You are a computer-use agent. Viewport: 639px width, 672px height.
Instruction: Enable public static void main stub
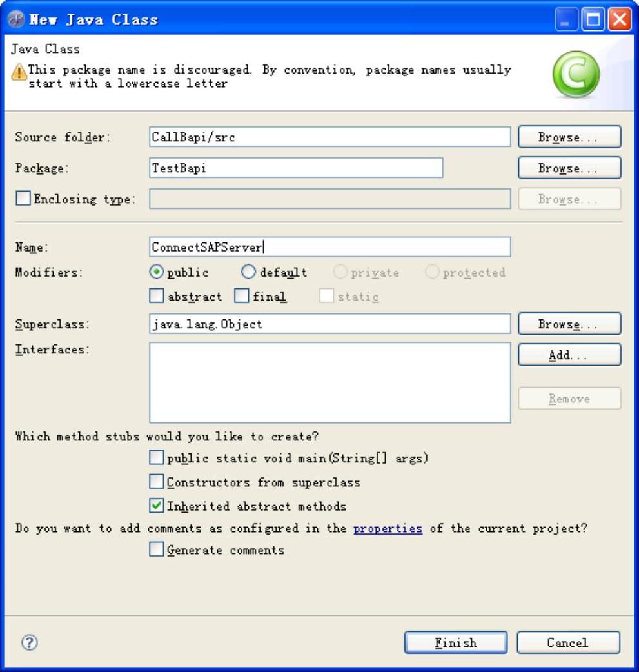[157, 457]
